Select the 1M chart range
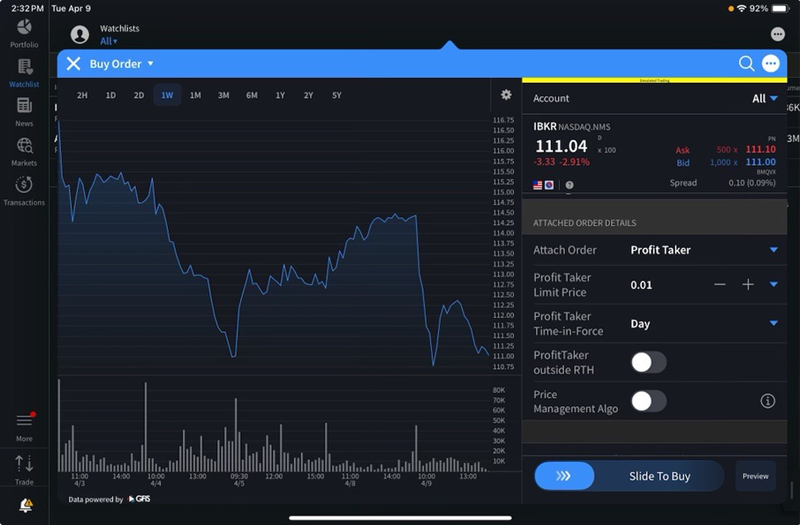 (x=195, y=95)
